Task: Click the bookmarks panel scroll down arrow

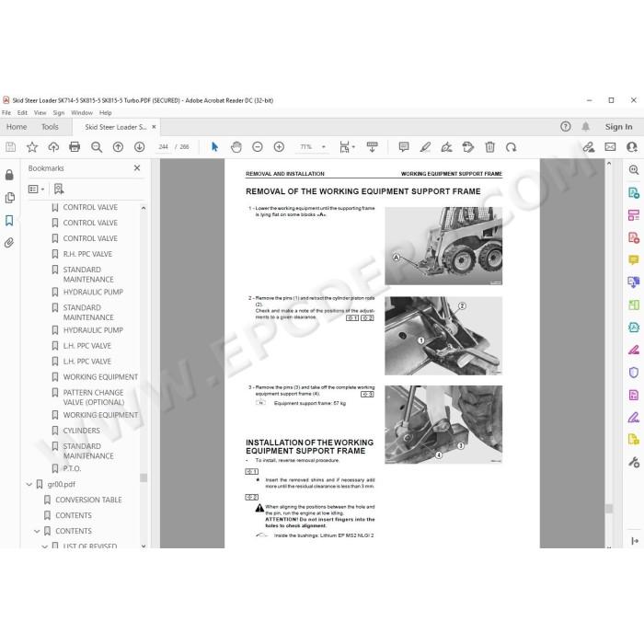Action: [x=144, y=546]
